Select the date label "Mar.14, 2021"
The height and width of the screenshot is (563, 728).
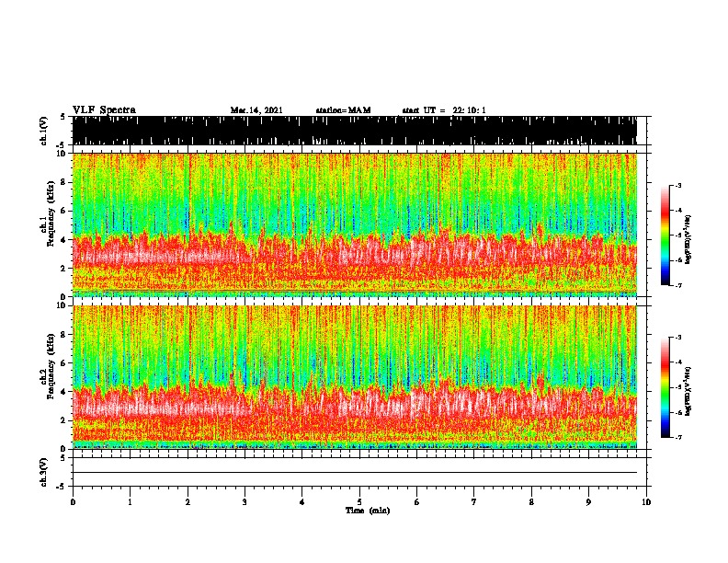[256, 110]
